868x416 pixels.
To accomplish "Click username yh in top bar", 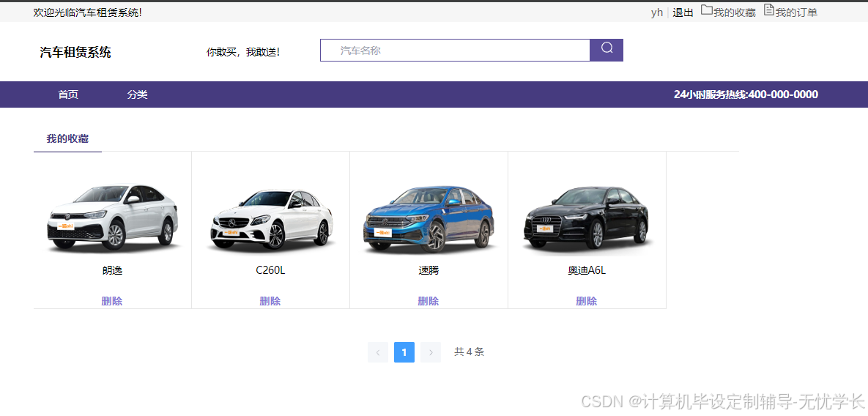I will (657, 12).
